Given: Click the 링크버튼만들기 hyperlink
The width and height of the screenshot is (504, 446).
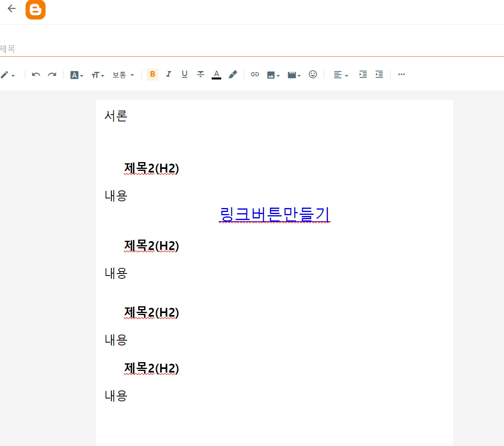Looking at the screenshot, I should (274, 214).
